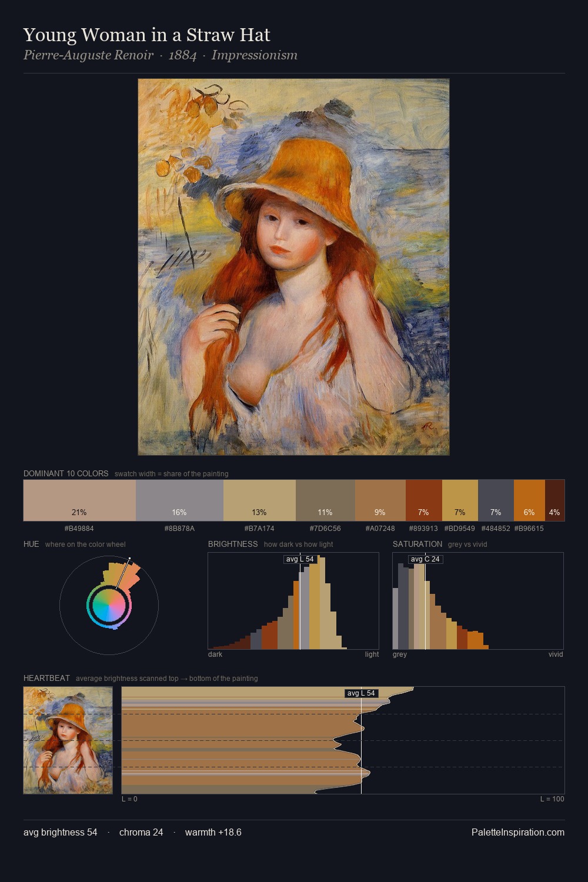This screenshot has width=588, height=882.
Task: Click the 'grey' axis label
Action: [400, 654]
